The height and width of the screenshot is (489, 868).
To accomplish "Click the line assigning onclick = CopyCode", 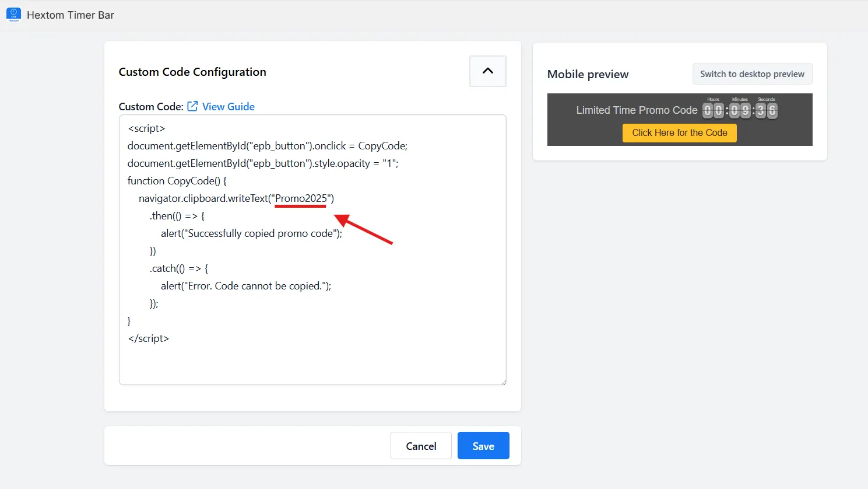I will [268, 146].
